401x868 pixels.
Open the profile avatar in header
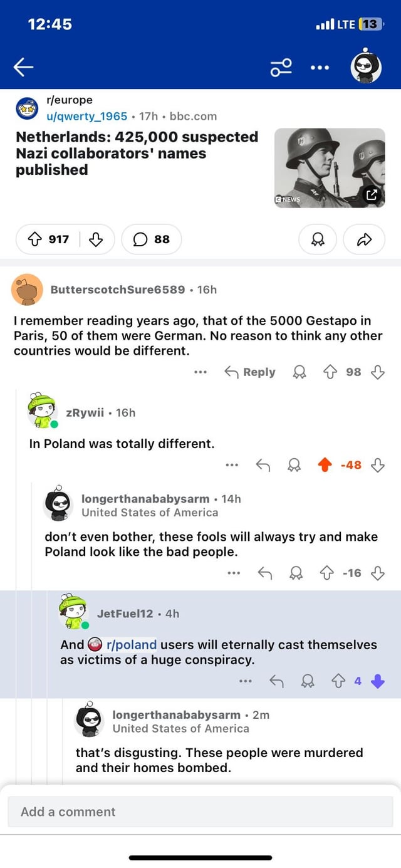click(367, 65)
